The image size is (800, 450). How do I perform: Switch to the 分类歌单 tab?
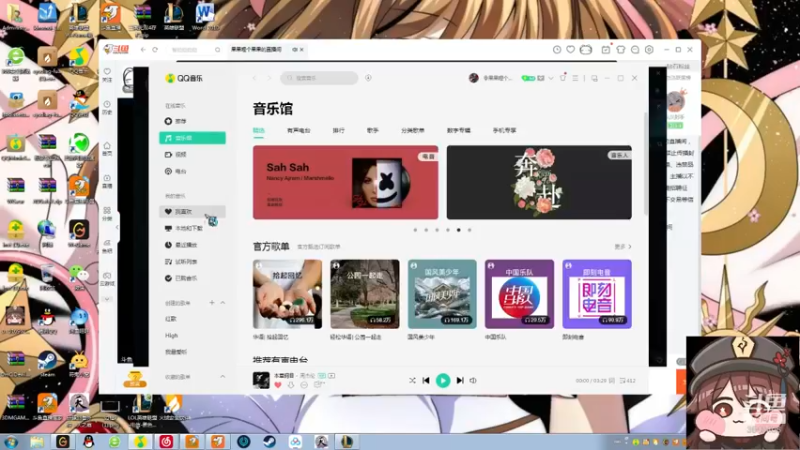(x=413, y=130)
